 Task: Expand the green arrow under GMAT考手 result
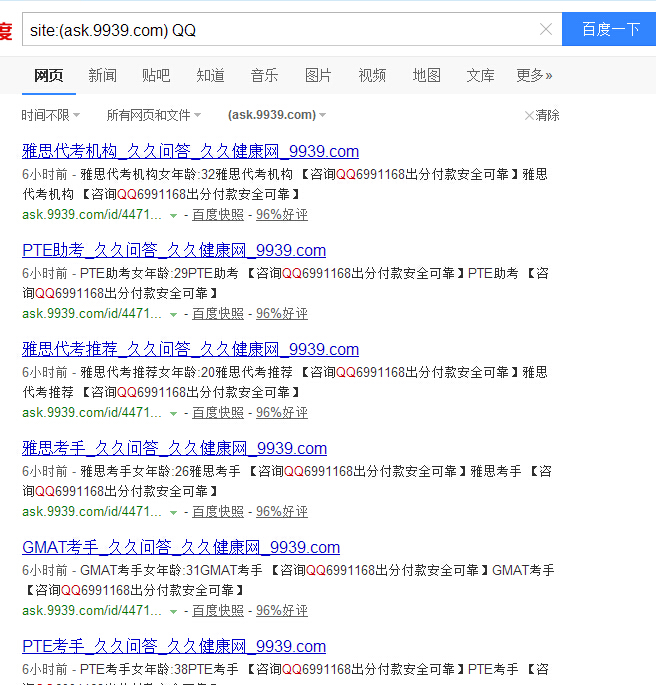(x=173, y=611)
